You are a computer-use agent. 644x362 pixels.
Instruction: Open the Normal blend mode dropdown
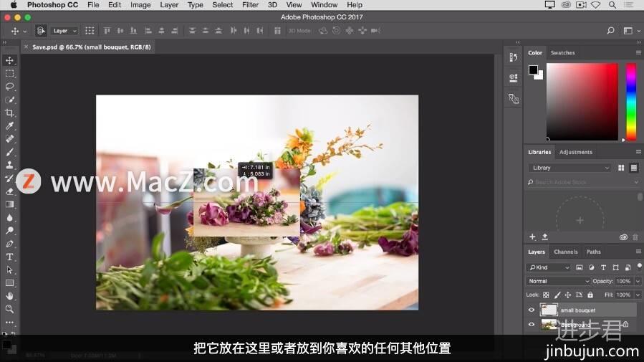tap(558, 282)
